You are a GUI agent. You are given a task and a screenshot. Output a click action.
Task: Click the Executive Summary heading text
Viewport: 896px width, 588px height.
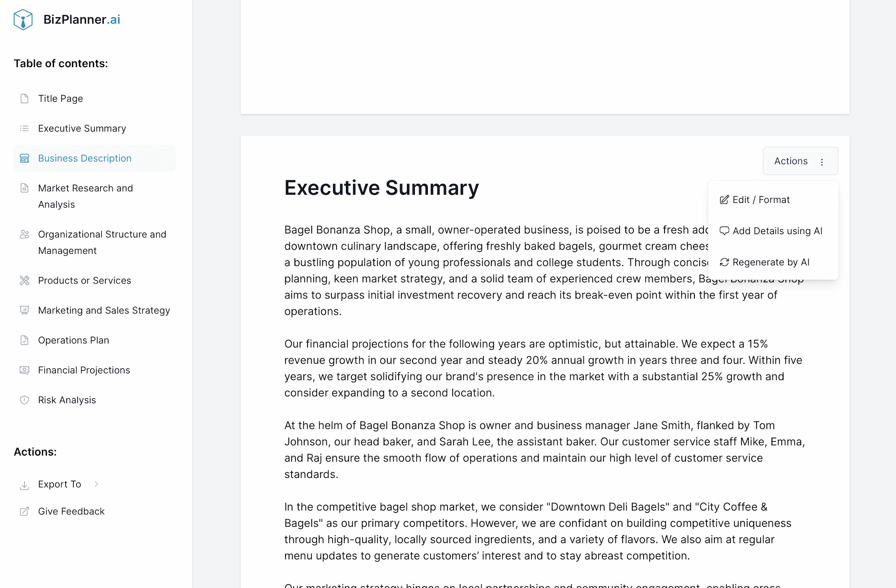(x=381, y=188)
